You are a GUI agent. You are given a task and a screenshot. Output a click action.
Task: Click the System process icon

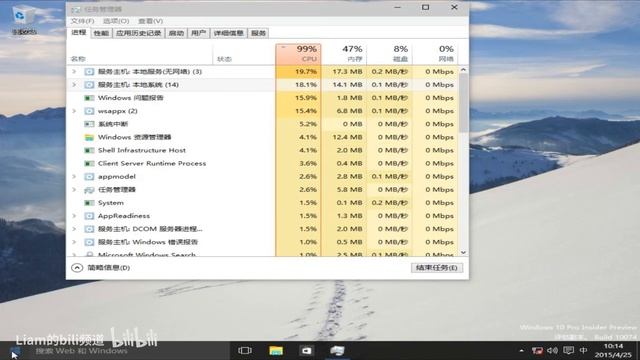pos(89,202)
